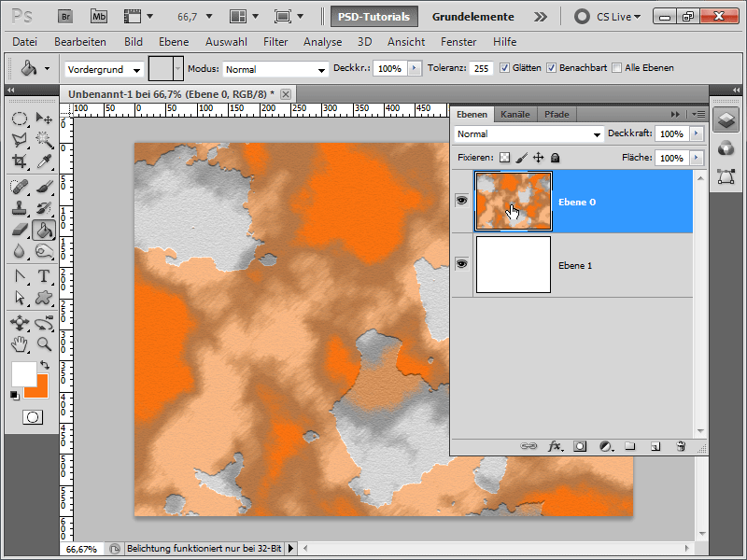Toggle lock position
This screenshot has width=747, height=560.
coord(539,158)
